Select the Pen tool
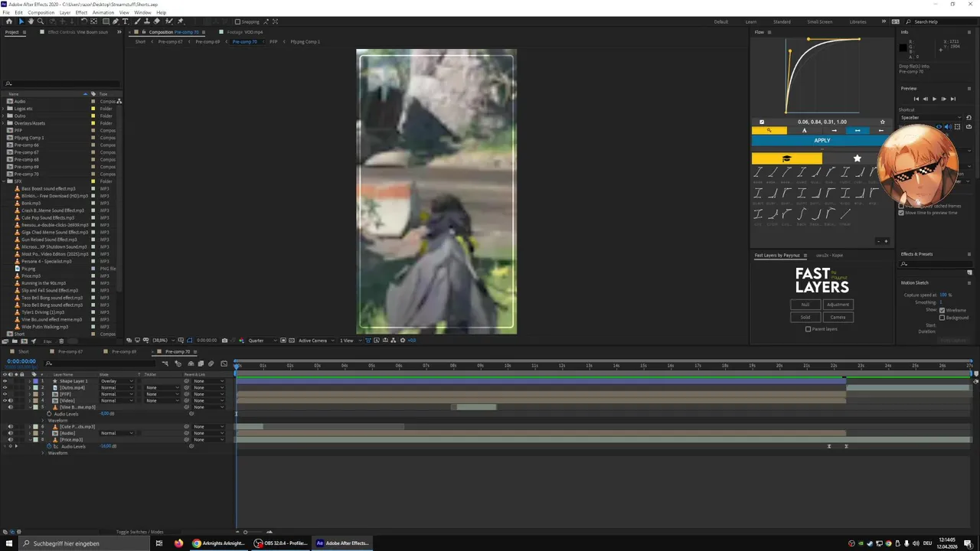This screenshot has width=980, height=551. 116,21
